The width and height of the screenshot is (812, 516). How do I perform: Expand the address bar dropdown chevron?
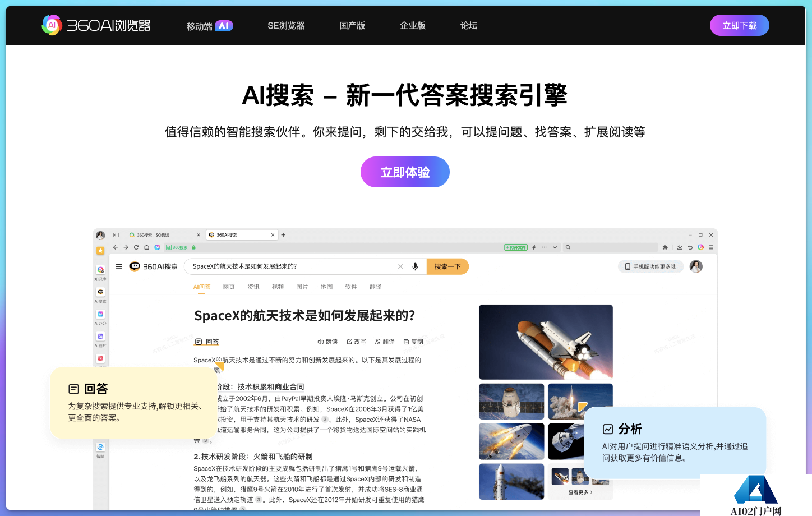click(555, 247)
